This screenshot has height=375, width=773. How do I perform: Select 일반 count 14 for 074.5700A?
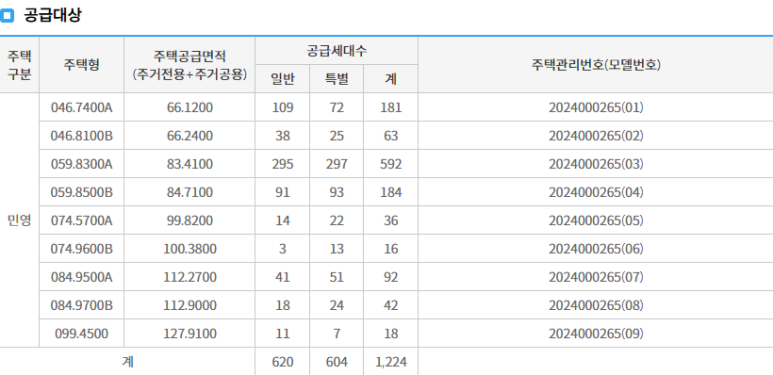[282, 221]
